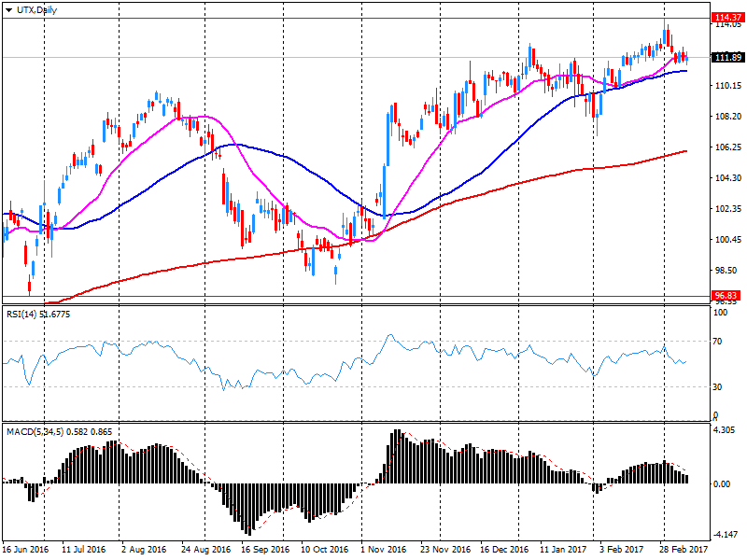Select the 11 Jul 2016 date label
Screen dimensions: 747x560
click(x=85, y=551)
